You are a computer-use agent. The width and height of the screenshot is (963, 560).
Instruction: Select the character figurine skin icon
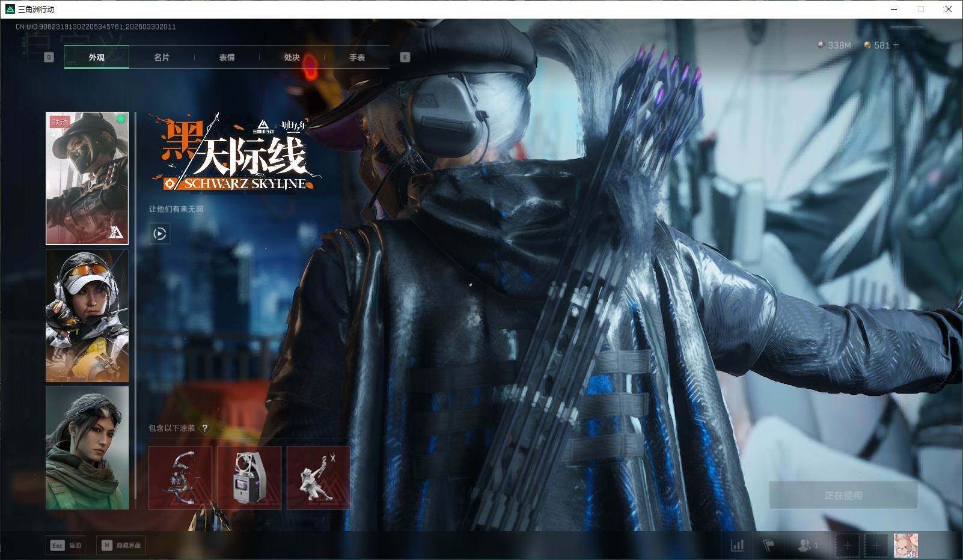[319, 476]
